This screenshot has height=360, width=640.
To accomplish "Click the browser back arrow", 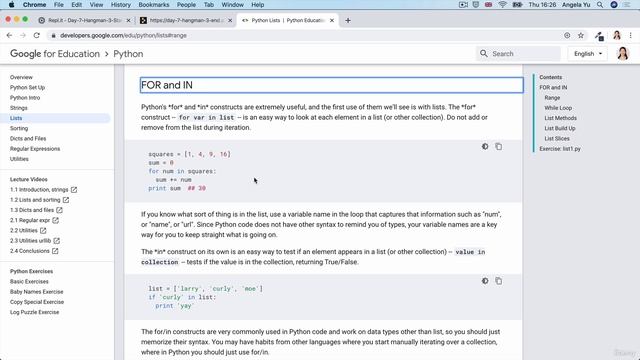I will [9, 36].
